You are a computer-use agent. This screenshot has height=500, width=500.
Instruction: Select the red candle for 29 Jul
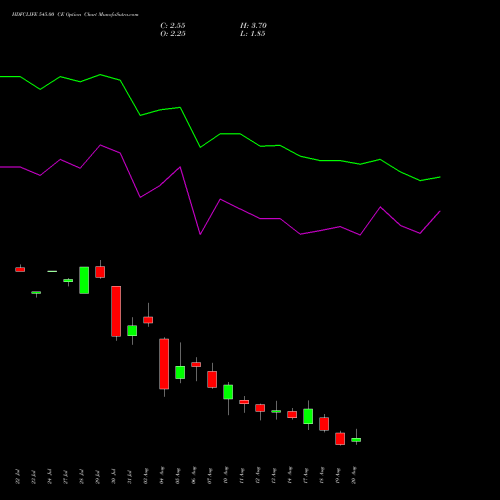coord(100,272)
